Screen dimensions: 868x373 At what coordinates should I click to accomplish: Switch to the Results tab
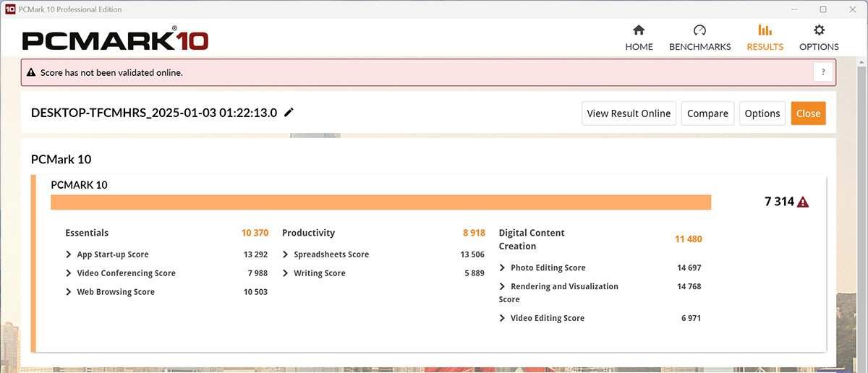click(765, 38)
